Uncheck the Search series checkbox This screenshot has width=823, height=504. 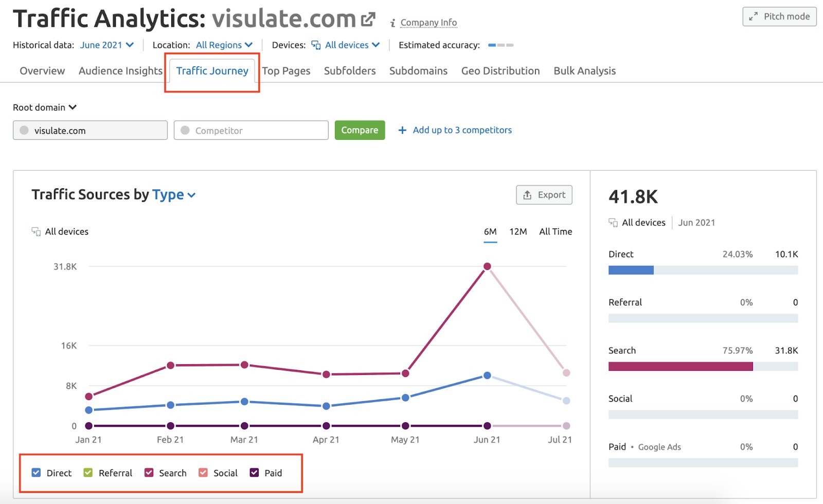coord(149,473)
